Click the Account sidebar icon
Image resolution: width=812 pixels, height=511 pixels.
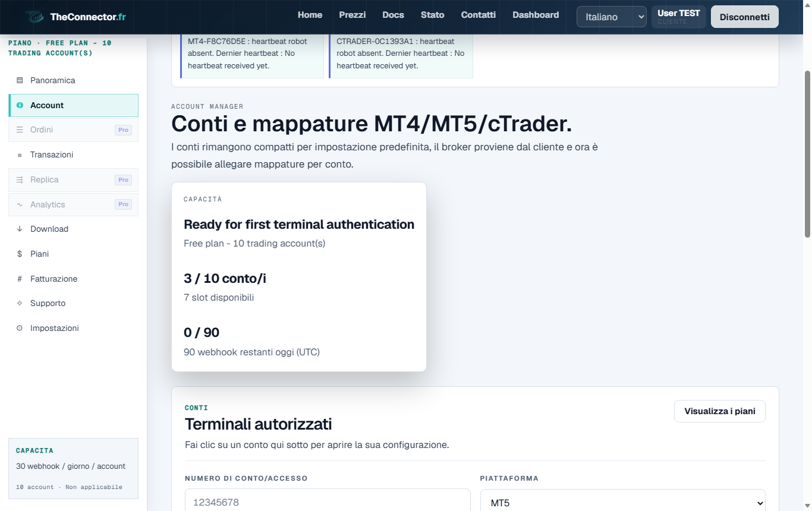point(20,105)
